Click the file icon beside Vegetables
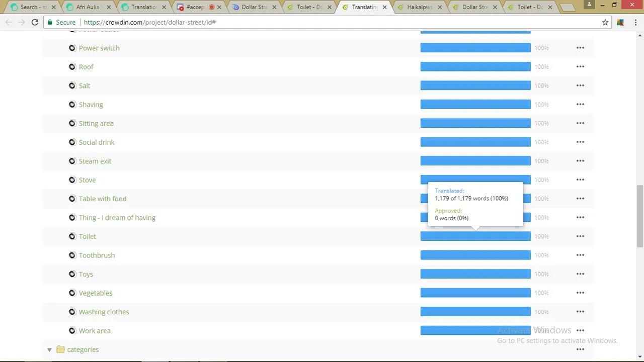The width and height of the screenshot is (644, 362). point(72,293)
